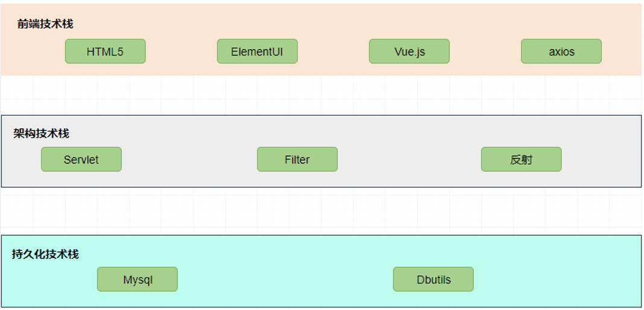Click the 反射 box
This screenshot has height=310, width=644.
tap(521, 160)
